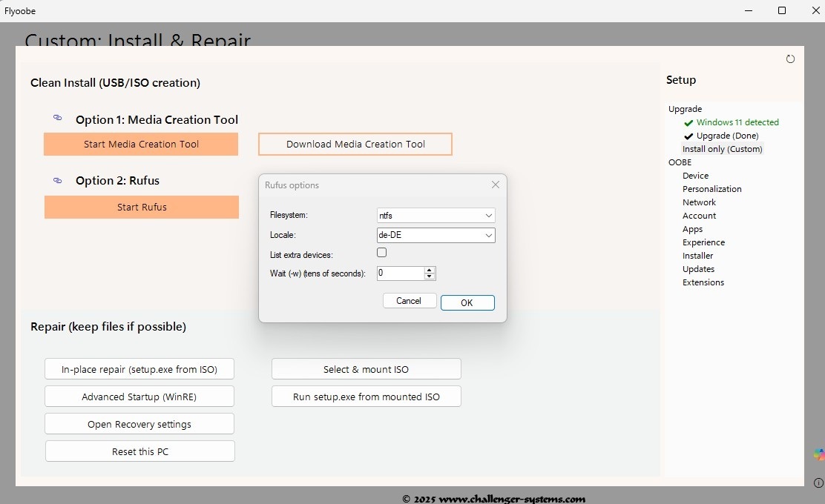
Task: Run setup.exe from mounted ISO
Action: click(x=367, y=397)
